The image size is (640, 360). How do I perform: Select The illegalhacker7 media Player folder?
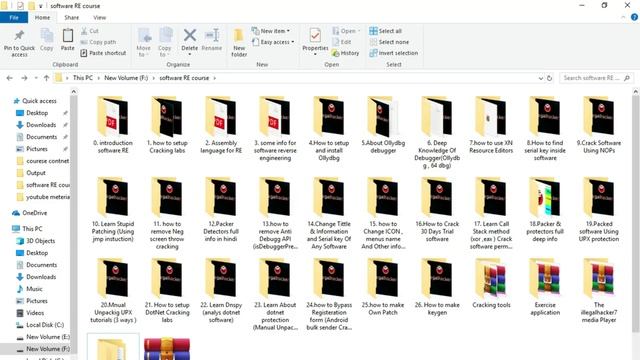click(599, 291)
